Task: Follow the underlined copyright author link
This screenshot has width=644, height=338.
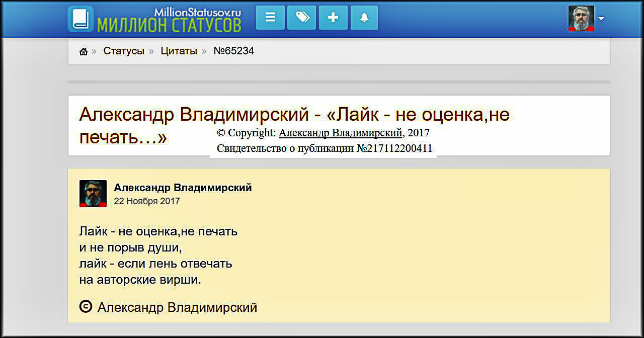Action: pos(341,133)
